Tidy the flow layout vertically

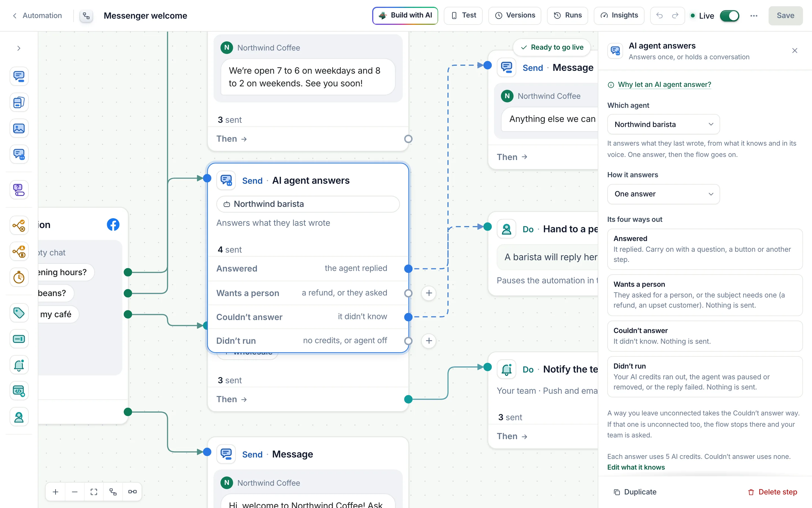113,492
